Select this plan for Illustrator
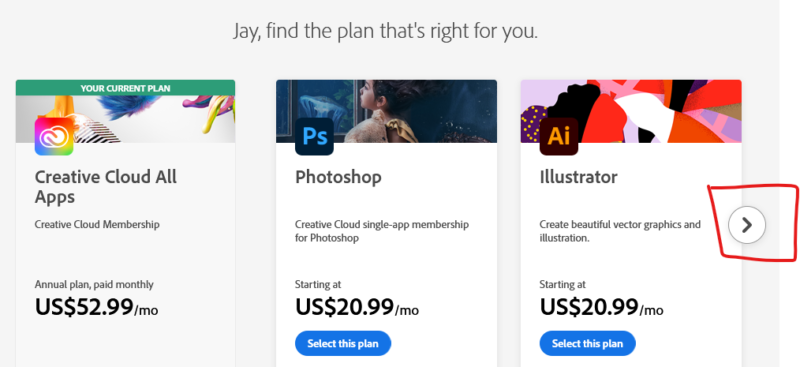Screen dimensions: 800x367 click(x=587, y=344)
